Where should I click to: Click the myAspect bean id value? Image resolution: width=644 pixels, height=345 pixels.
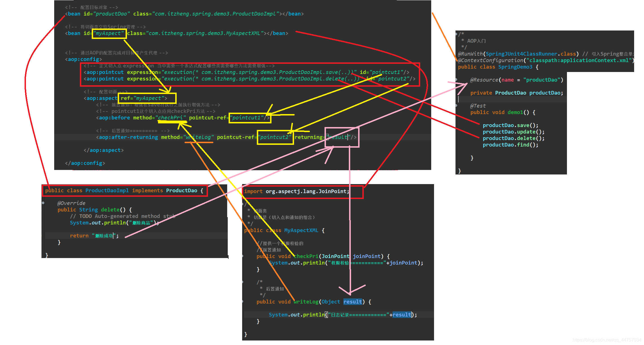pos(108,33)
